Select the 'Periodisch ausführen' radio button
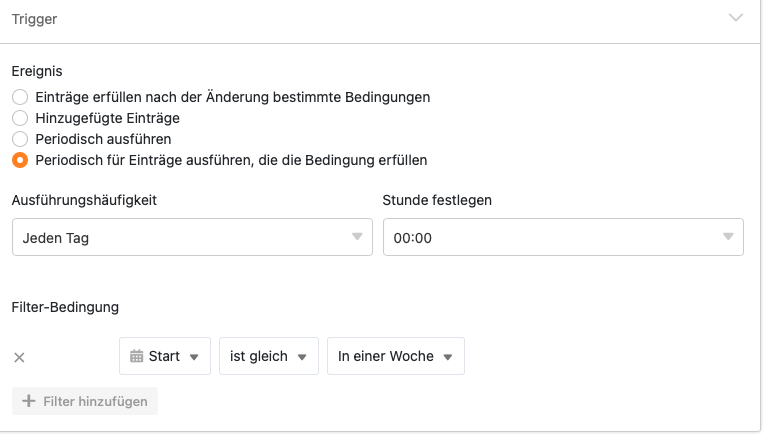Viewport: 778px width, 443px height. coord(20,139)
